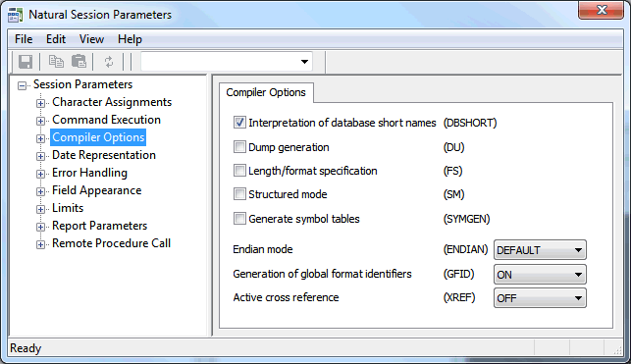Click the Endian mode label text

263,249
